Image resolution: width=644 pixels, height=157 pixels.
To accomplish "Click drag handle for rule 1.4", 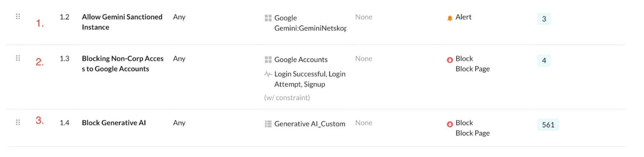I will click(18, 122).
